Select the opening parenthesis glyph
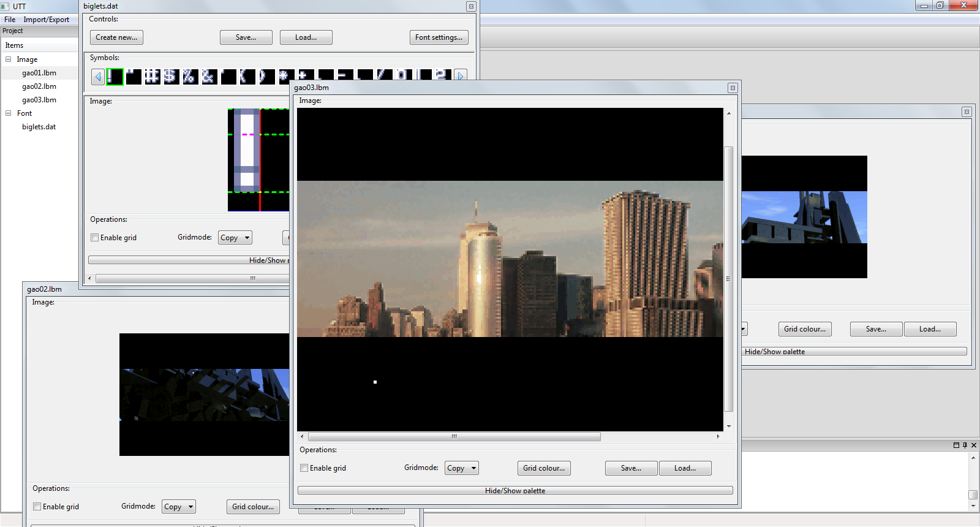Viewport: 980px width, 527px height. click(x=247, y=77)
